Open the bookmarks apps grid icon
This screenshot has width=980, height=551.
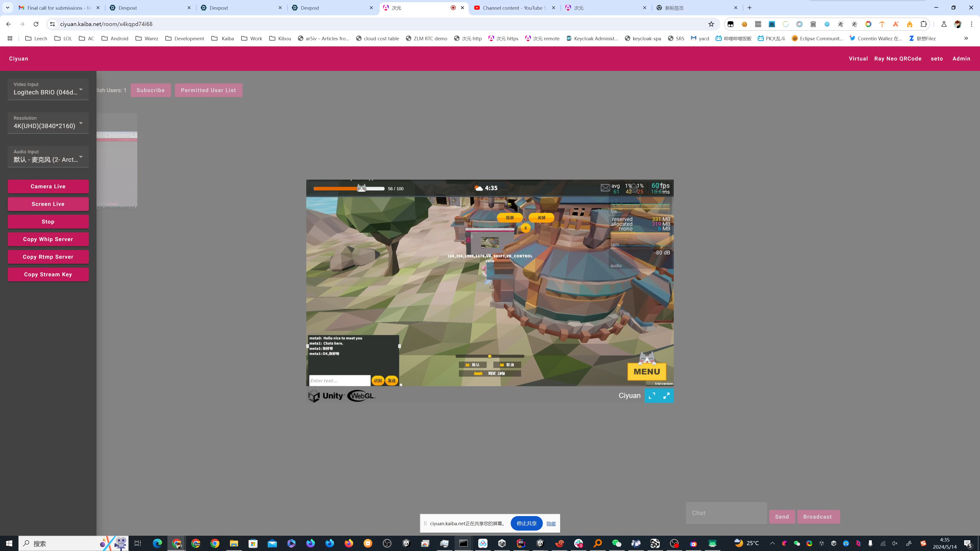(10, 39)
